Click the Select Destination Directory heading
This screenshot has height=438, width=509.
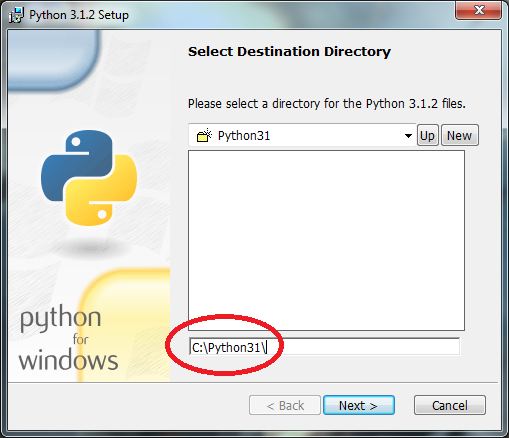289,52
